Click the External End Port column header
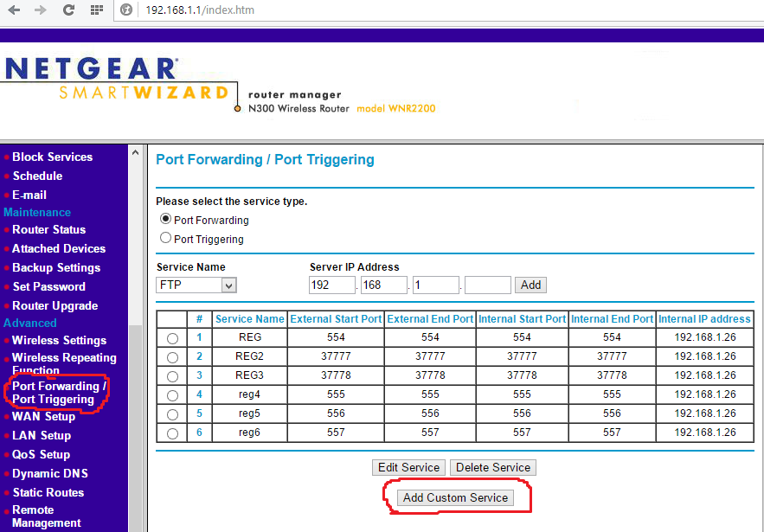 point(430,319)
